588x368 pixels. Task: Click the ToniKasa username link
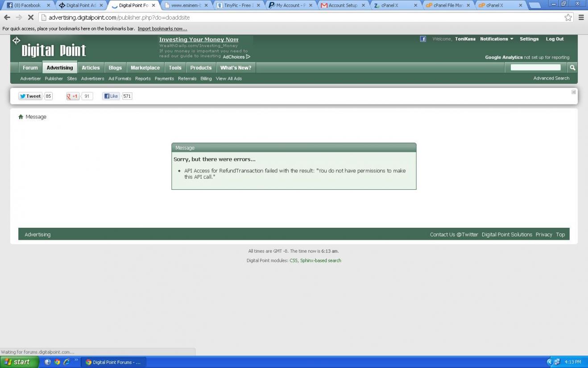[465, 39]
